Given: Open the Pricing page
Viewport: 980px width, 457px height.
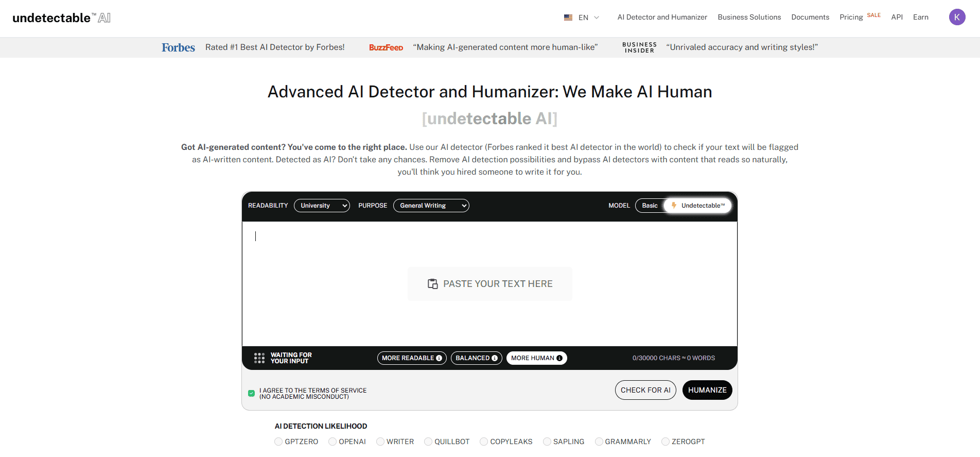Looking at the screenshot, I should click(x=851, y=17).
